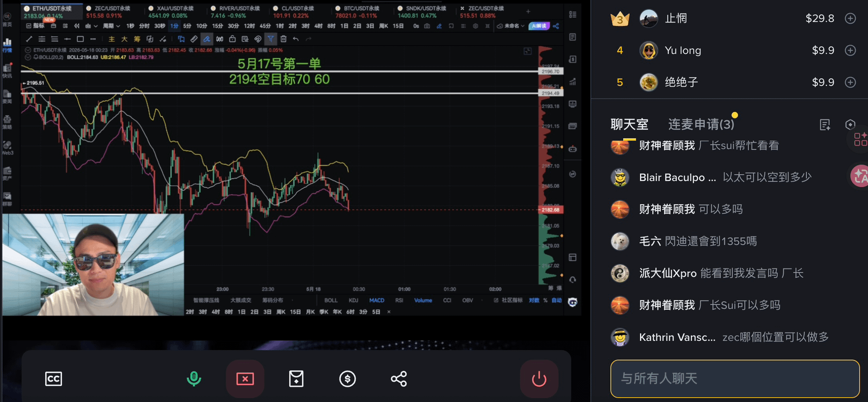Screen dimensions: 868x402
Task: Open Yu long profile avatar
Action: point(648,50)
